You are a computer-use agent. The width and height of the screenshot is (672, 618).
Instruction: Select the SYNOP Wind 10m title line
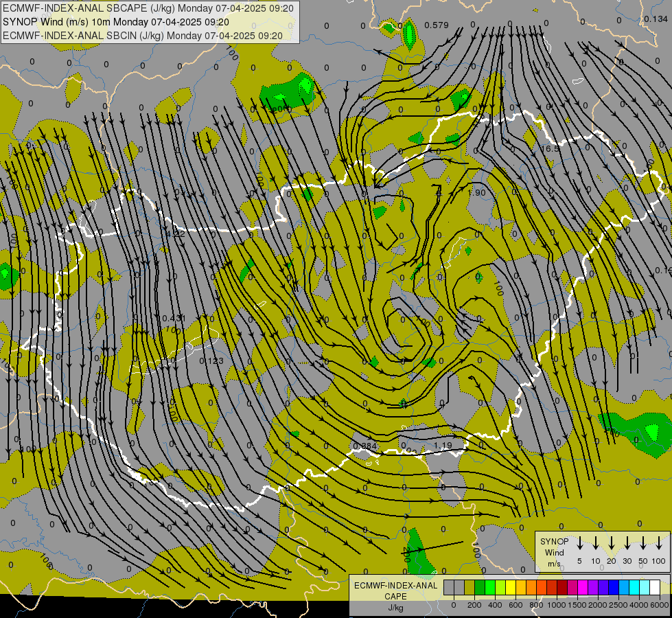[x=116, y=22]
